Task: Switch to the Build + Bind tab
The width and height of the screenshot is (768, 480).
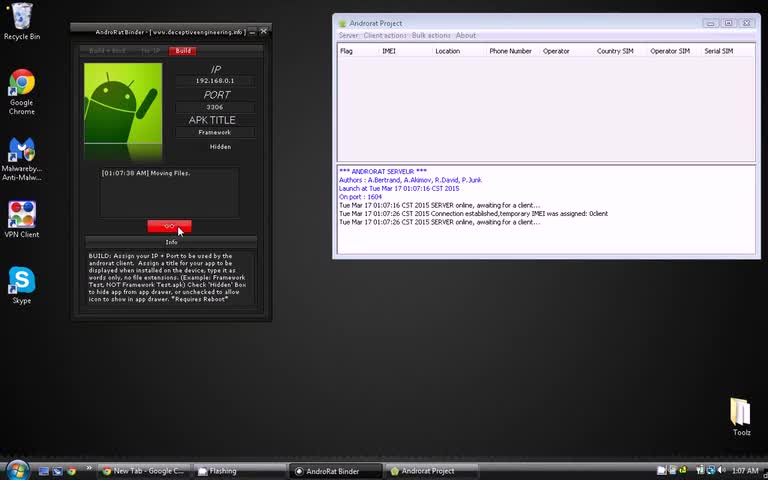Action: [x=107, y=50]
